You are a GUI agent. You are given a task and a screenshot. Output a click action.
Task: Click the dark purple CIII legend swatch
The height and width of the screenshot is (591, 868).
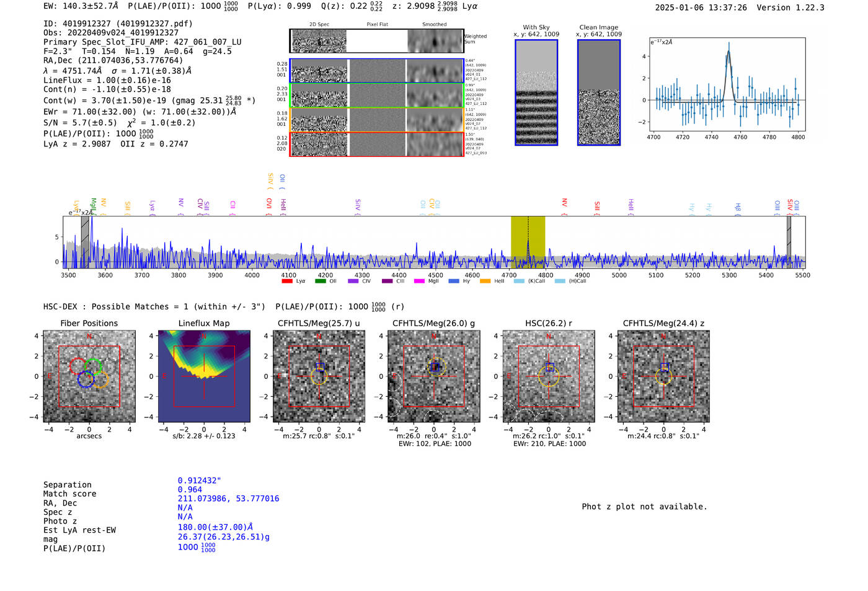(387, 281)
